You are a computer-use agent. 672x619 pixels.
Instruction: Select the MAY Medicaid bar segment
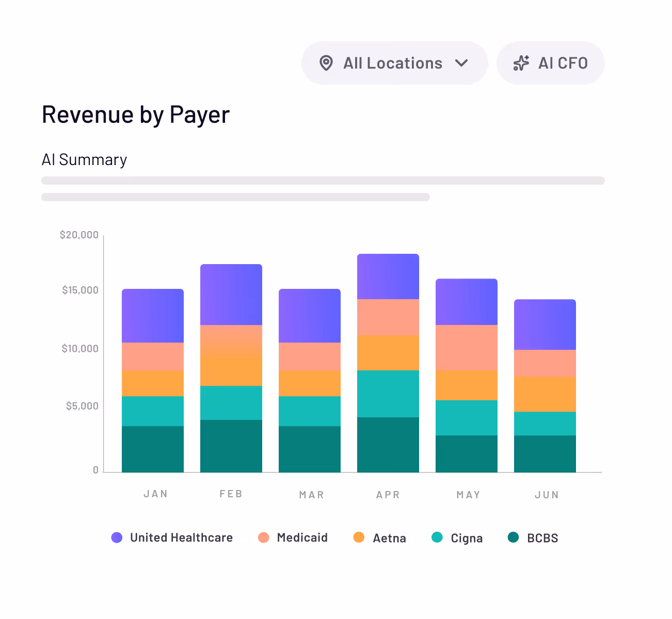pyautogui.click(x=467, y=348)
